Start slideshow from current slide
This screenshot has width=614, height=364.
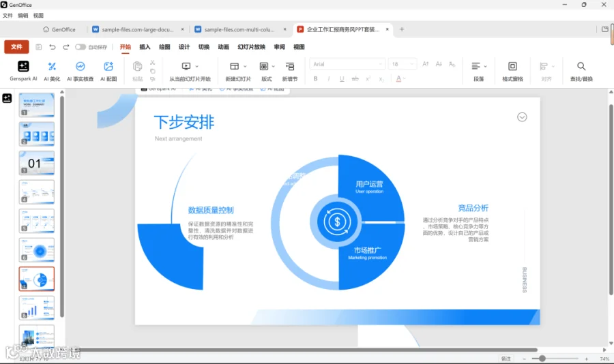tap(186, 67)
